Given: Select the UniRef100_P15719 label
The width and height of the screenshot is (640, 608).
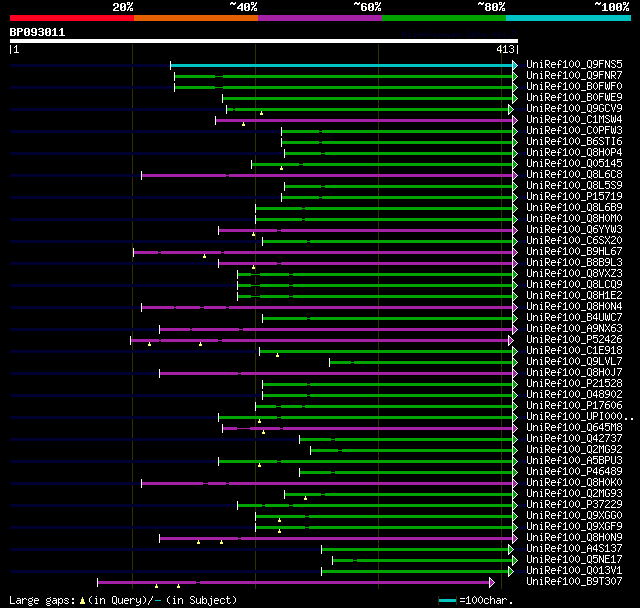Looking at the screenshot, I should point(574,197).
